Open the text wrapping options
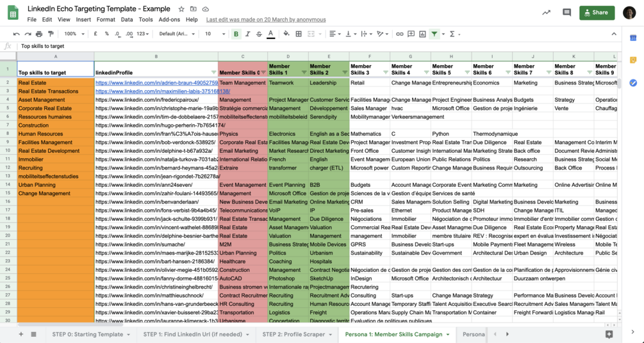The width and height of the screenshot is (644, 343). 366,34
